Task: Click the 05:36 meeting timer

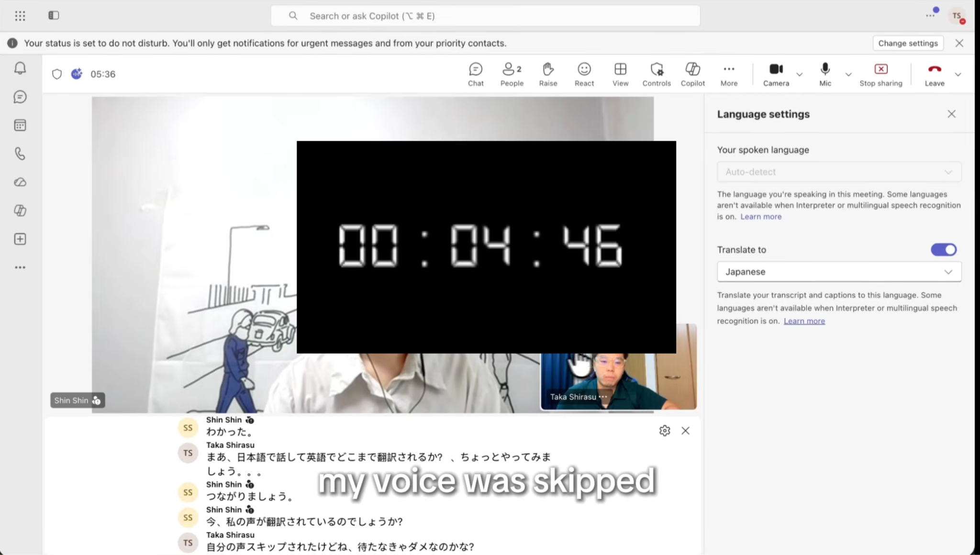Action: pyautogui.click(x=103, y=74)
